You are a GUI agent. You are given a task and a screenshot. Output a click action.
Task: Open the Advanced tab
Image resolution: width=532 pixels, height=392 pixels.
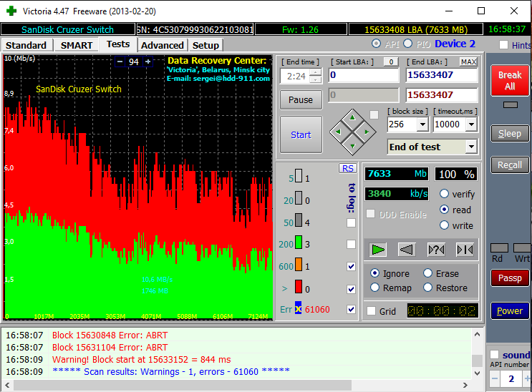[163, 45]
